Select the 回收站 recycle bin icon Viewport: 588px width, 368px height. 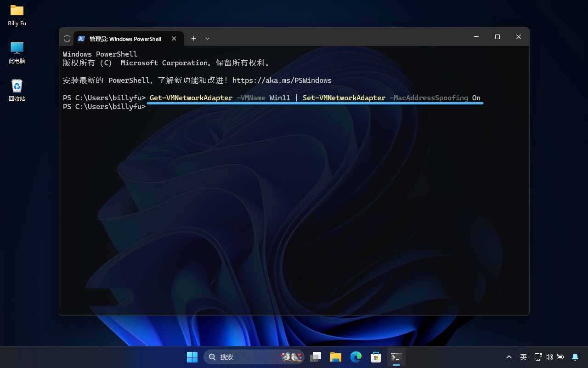pyautogui.click(x=17, y=90)
